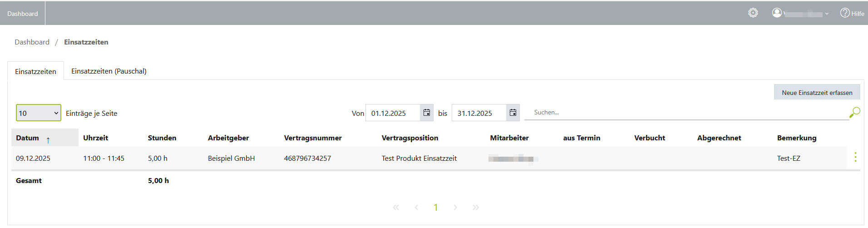The height and width of the screenshot is (228, 868).
Task: Click Test Produkt Einsatzzeit cell
Action: pyautogui.click(x=419, y=158)
